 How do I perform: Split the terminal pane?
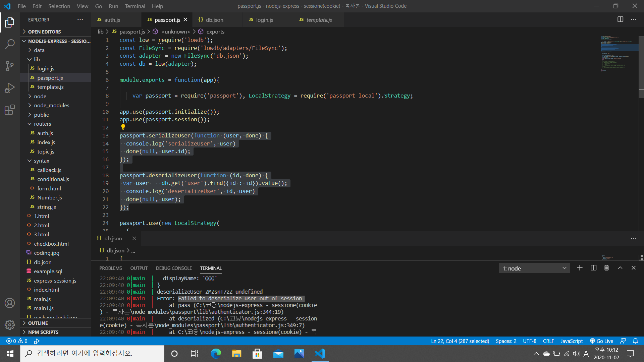tap(593, 268)
